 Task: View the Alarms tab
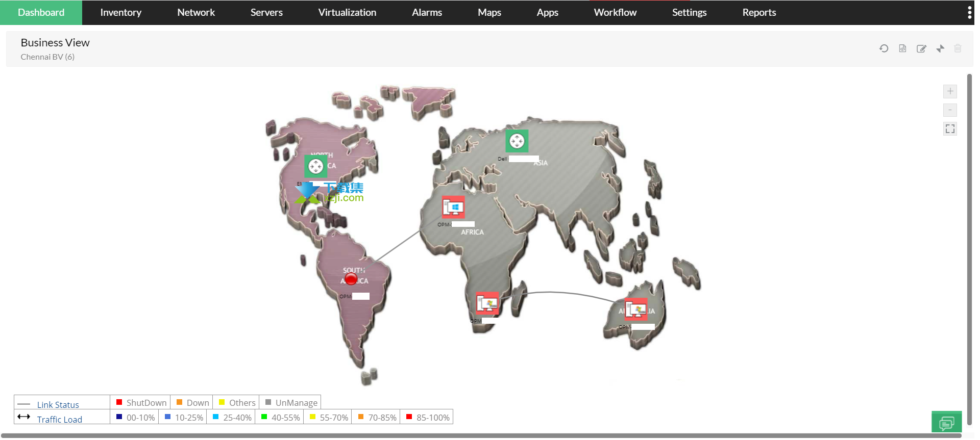(x=427, y=12)
